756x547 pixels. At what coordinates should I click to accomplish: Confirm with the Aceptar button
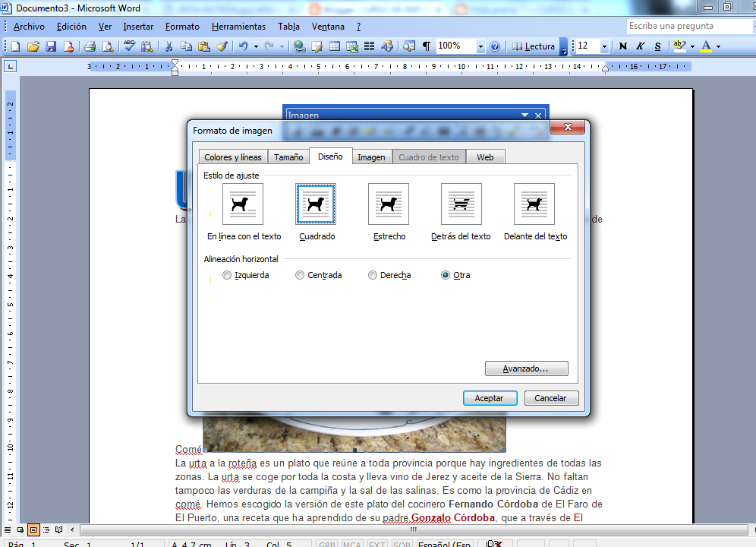pos(490,397)
